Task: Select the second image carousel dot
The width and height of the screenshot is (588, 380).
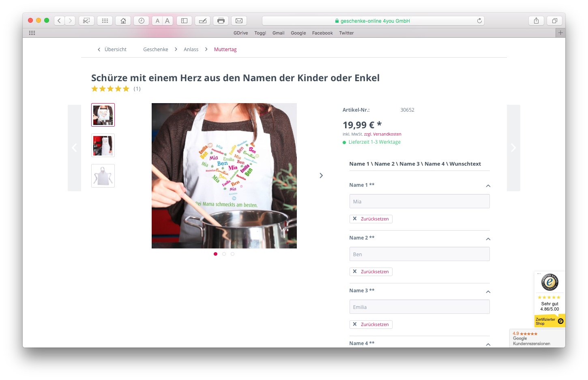Action: pyautogui.click(x=224, y=254)
